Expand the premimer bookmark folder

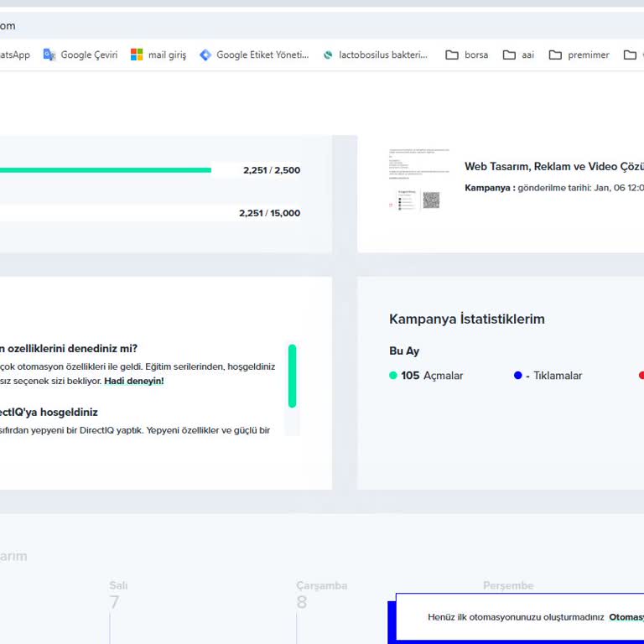[x=579, y=55]
